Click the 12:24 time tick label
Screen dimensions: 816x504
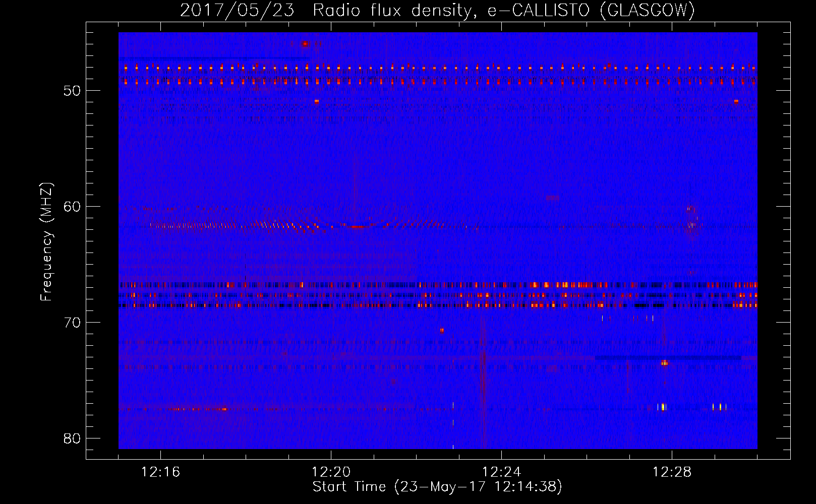pos(502,472)
